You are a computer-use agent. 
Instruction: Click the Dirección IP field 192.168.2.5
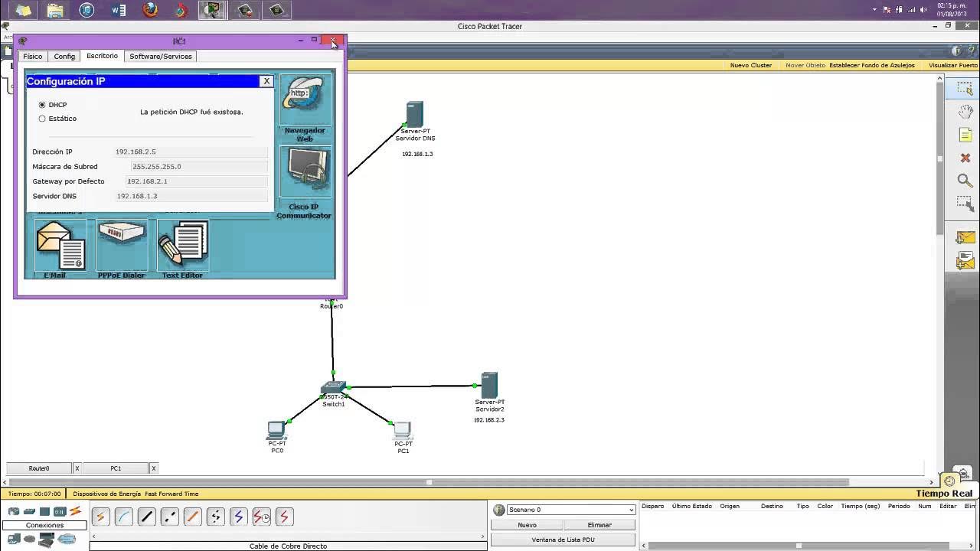point(191,152)
